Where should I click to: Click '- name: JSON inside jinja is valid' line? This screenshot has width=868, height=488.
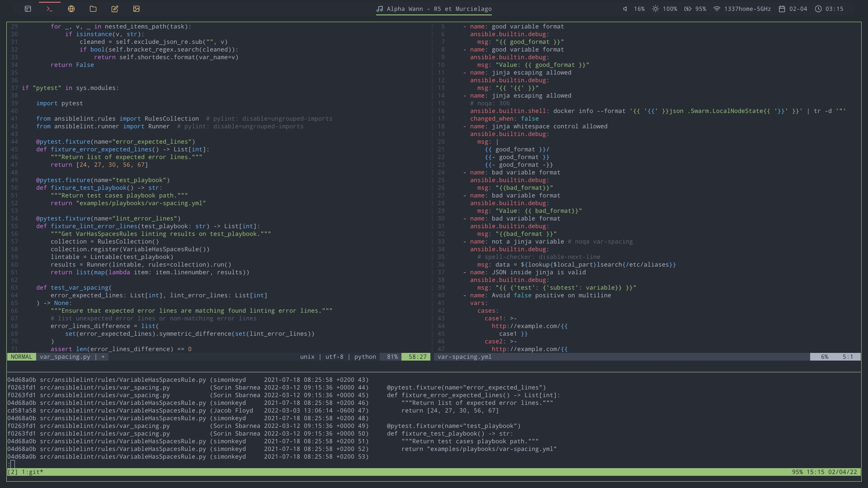point(524,272)
